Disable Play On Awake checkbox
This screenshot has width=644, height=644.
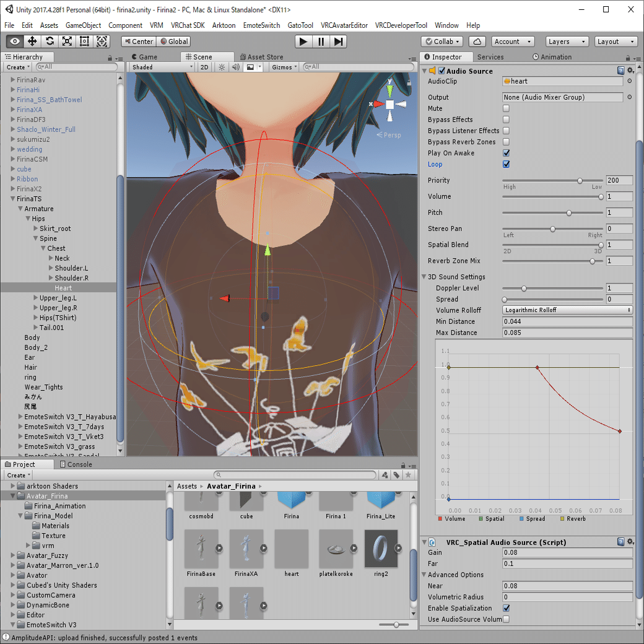506,153
